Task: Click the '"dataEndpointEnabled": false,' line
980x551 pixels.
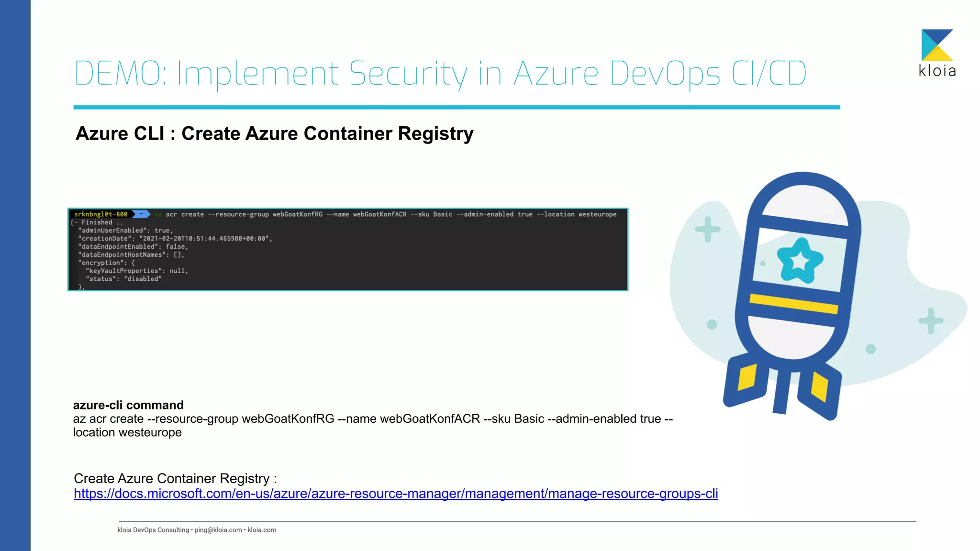Action: point(133,247)
